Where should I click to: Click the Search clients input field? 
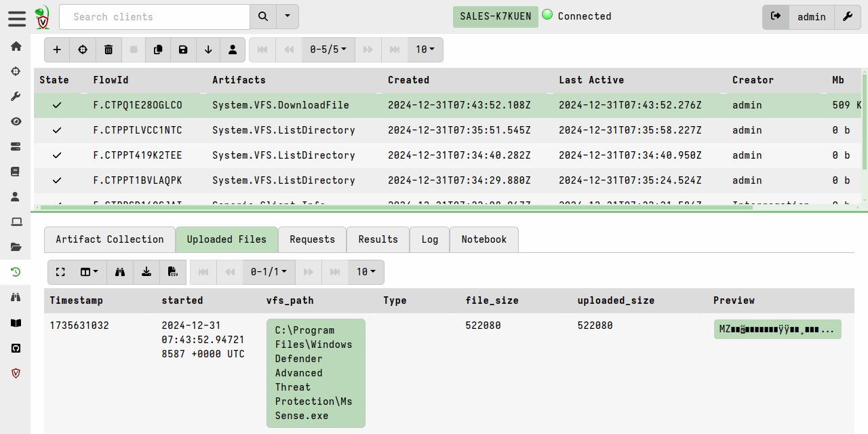click(155, 17)
